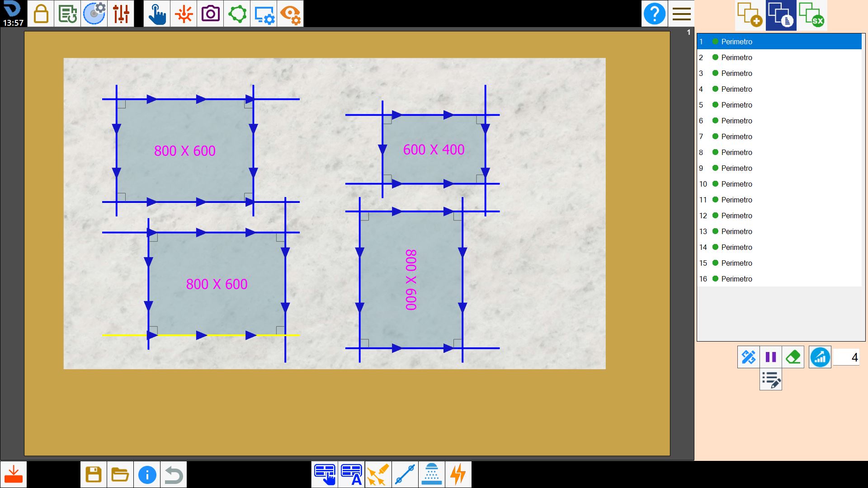This screenshot has width=868, height=488.
Task: Click the undo arrow button
Action: pos(174,474)
